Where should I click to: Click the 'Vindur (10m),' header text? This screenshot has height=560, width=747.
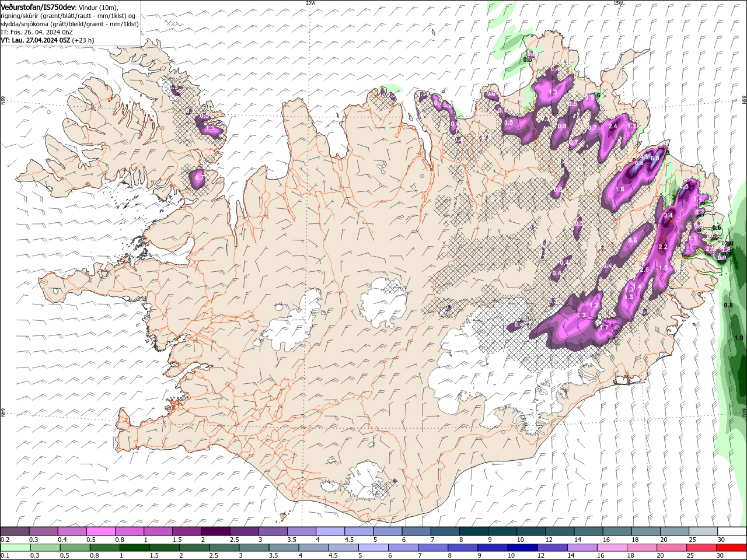tap(98, 8)
